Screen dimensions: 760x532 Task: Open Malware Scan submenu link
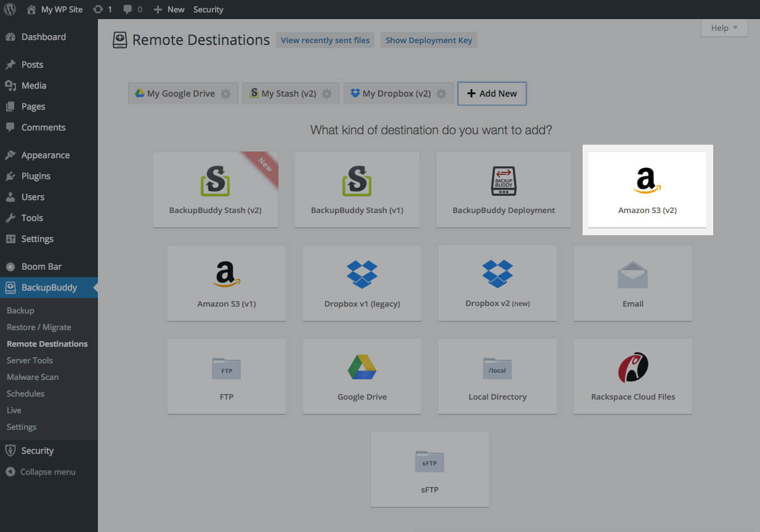tap(33, 377)
